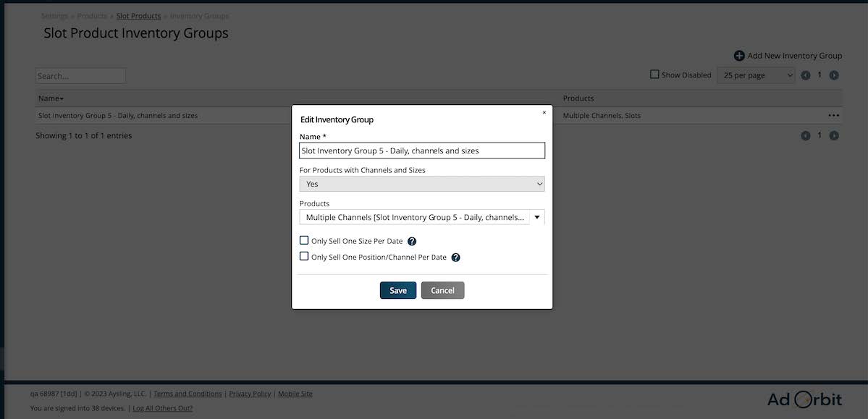
Task: Click the Log All Others Out link
Action: point(163,408)
